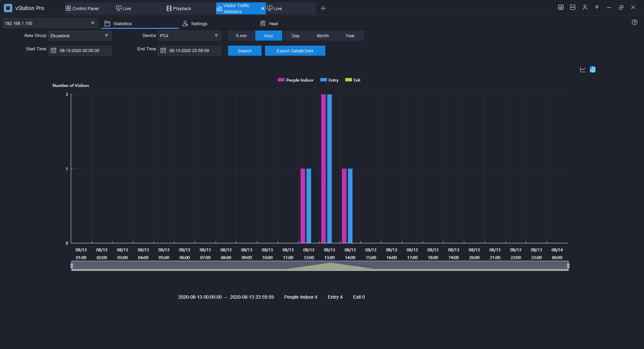Minimize the vStation Pro window

tap(609, 7)
